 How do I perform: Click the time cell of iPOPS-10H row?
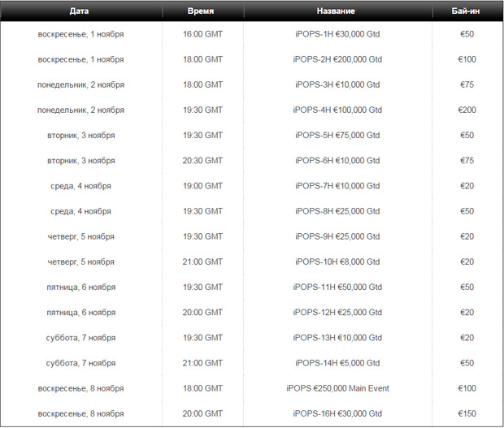point(203,262)
